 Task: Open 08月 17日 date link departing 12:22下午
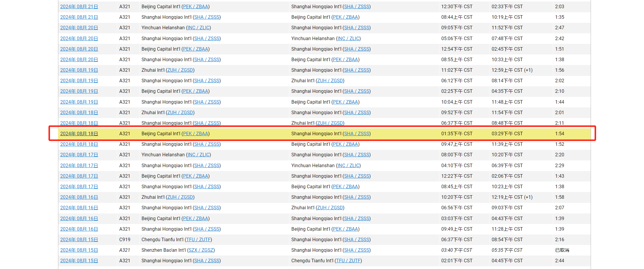pos(79,176)
